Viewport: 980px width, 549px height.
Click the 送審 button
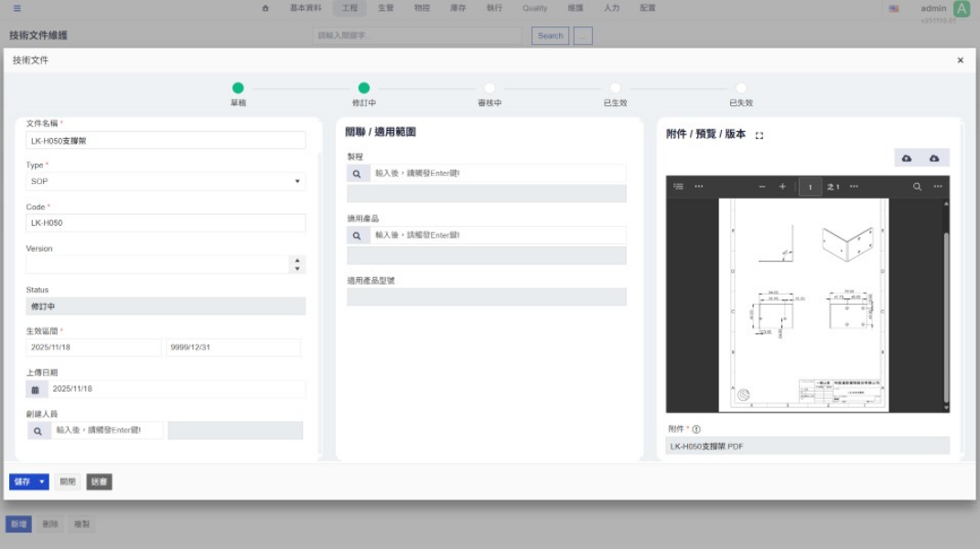pyautogui.click(x=99, y=482)
